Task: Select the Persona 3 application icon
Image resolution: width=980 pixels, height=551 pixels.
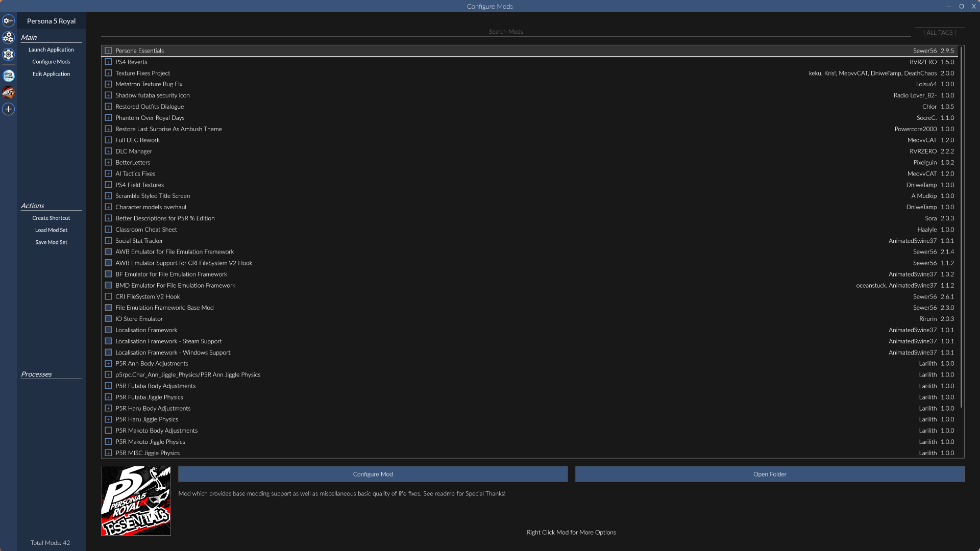Action: [x=8, y=76]
